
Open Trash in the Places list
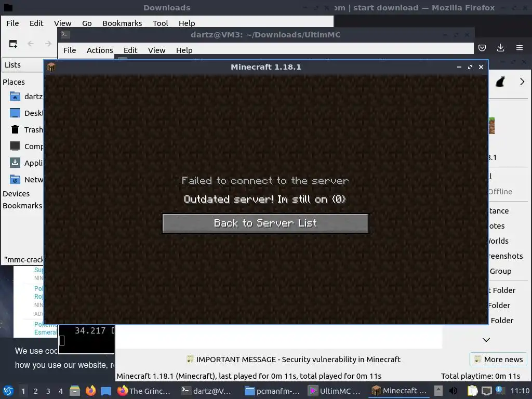click(x=26, y=129)
